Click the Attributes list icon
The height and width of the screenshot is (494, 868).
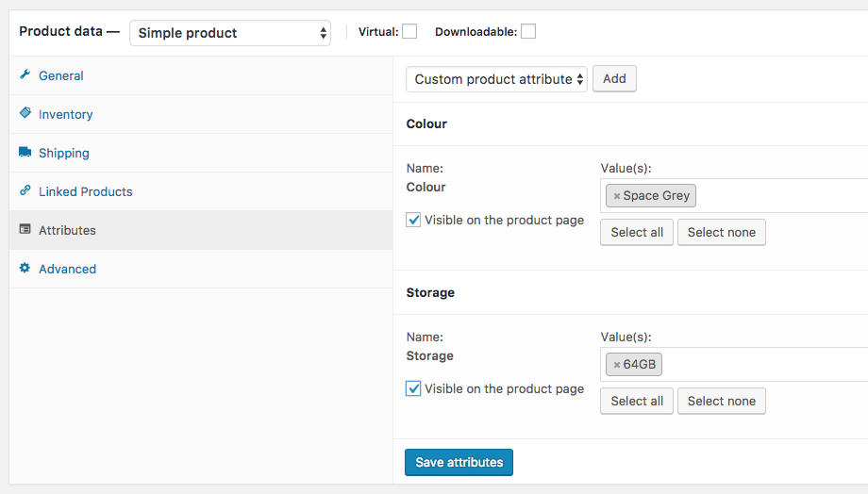pos(25,230)
